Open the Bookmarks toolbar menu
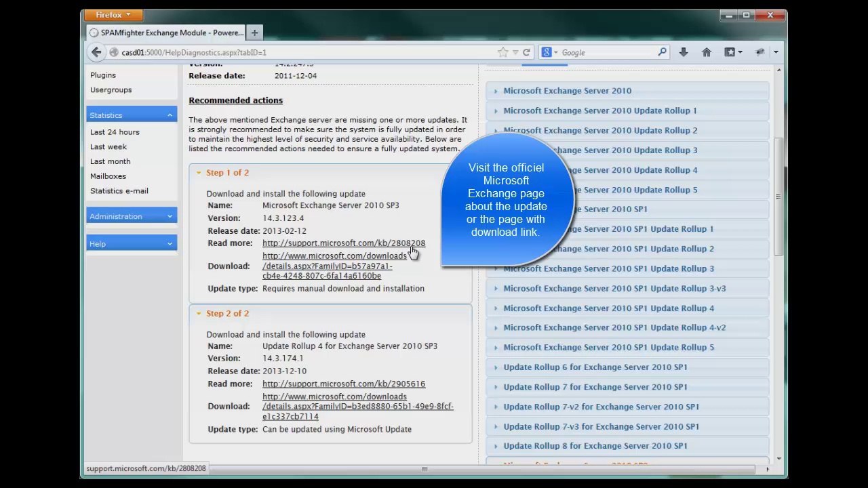Image resolution: width=868 pixels, height=488 pixels. point(733,52)
